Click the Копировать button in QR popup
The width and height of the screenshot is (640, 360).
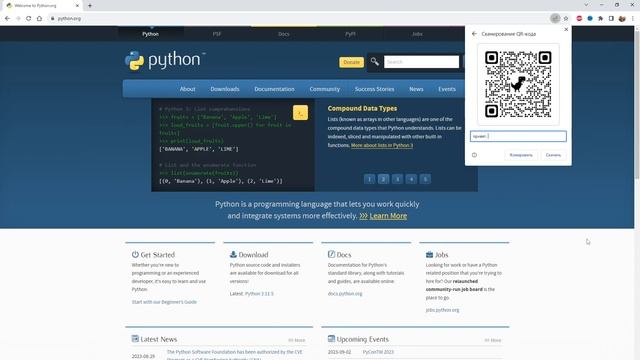click(x=521, y=155)
